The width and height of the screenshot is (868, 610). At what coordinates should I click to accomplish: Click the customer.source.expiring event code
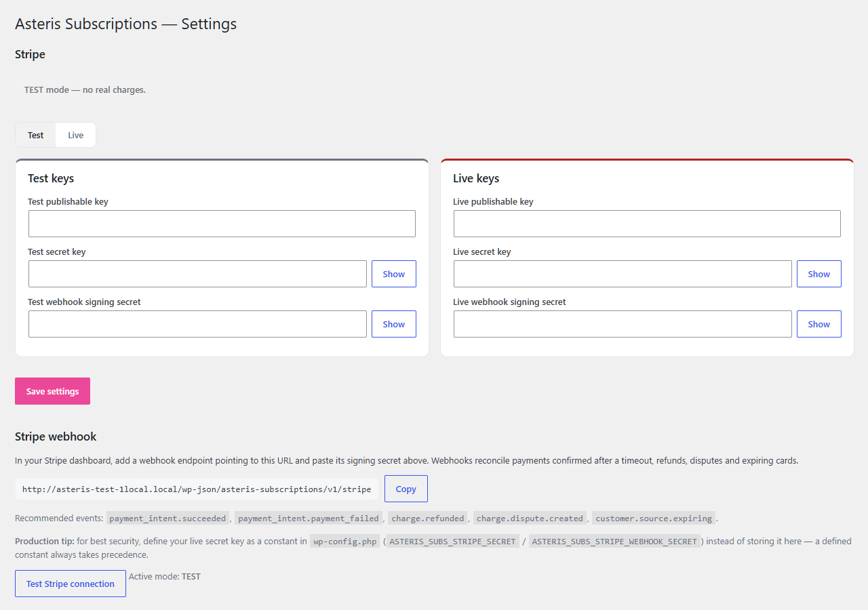click(654, 518)
